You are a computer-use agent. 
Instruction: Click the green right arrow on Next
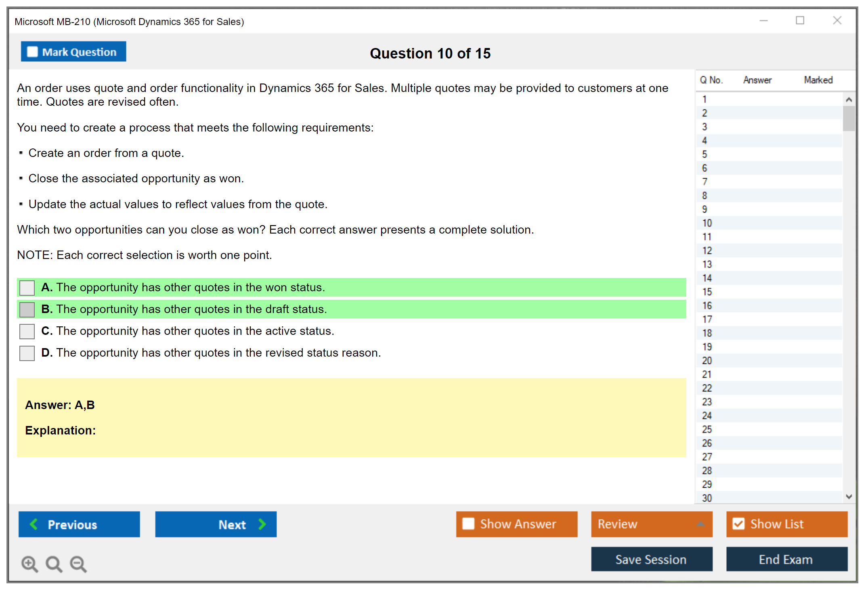262,524
